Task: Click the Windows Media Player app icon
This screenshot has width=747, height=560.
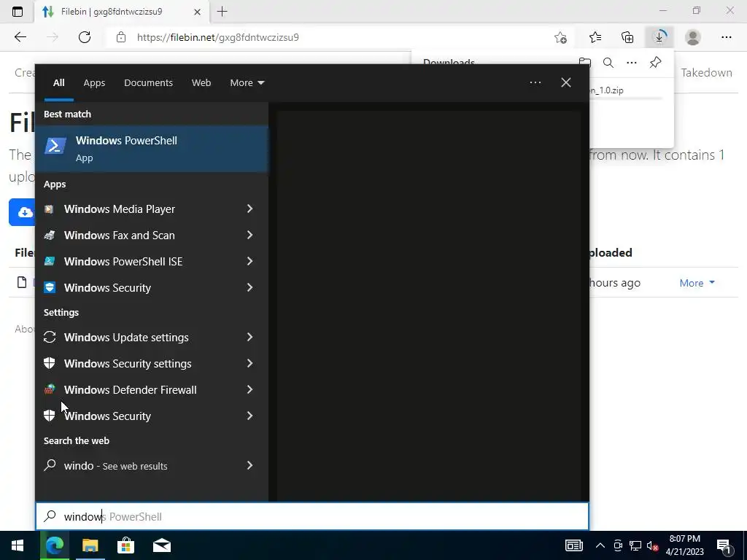Action: point(49,209)
